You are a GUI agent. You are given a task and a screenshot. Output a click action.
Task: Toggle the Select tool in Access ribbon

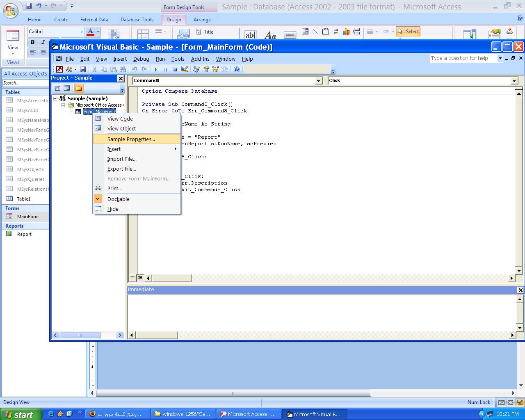click(x=408, y=32)
